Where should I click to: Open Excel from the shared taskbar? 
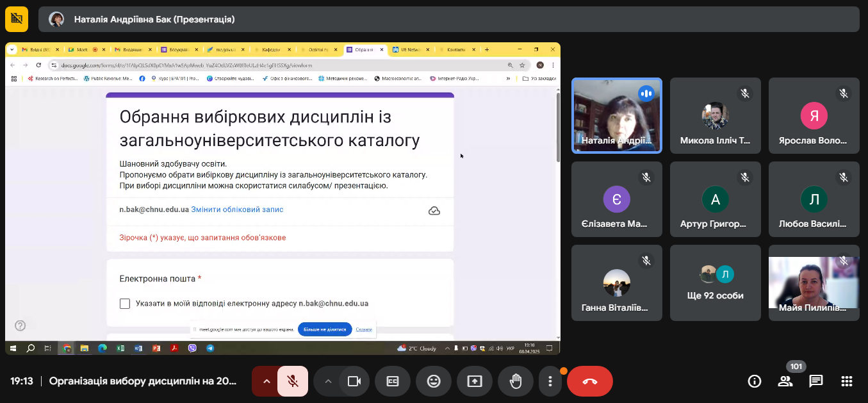pyautogui.click(x=120, y=349)
